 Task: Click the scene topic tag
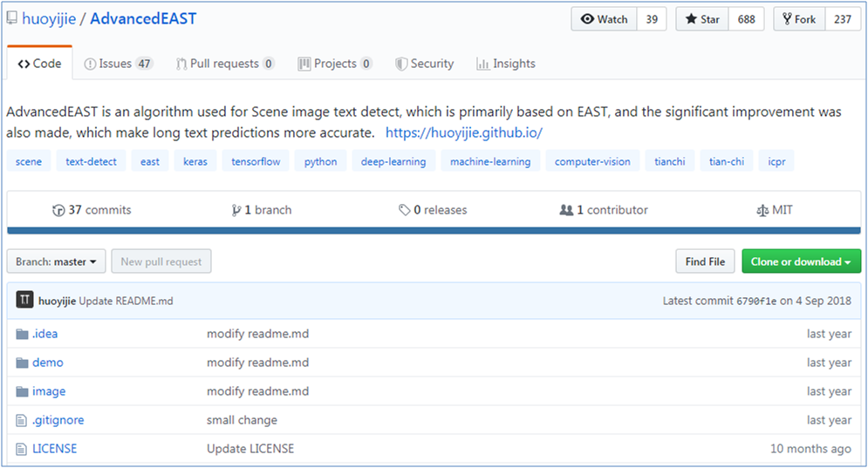point(29,161)
